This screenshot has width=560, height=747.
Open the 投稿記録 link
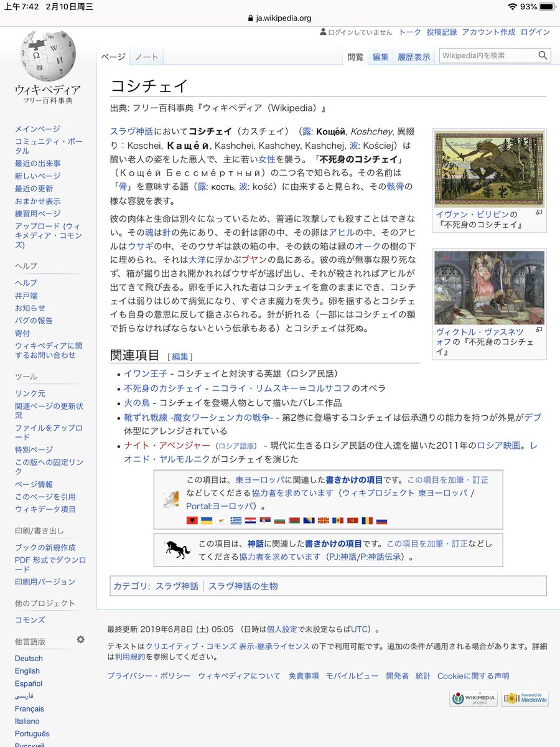441,32
